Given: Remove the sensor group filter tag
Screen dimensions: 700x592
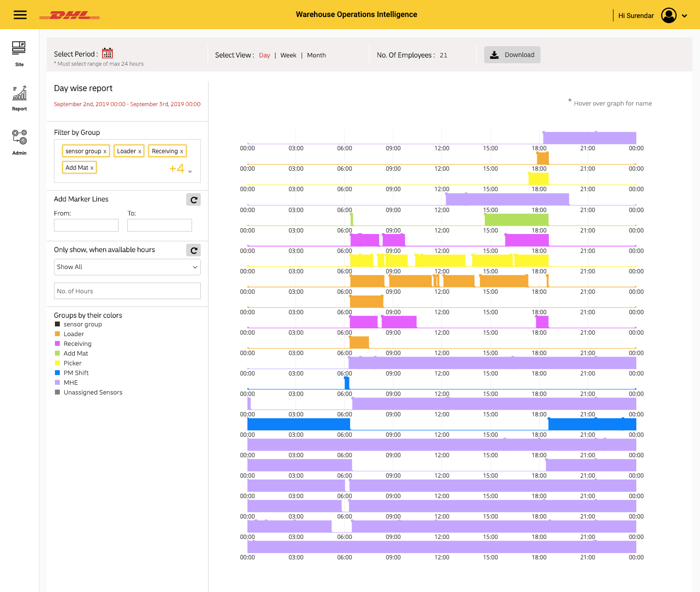Looking at the screenshot, I should (105, 151).
